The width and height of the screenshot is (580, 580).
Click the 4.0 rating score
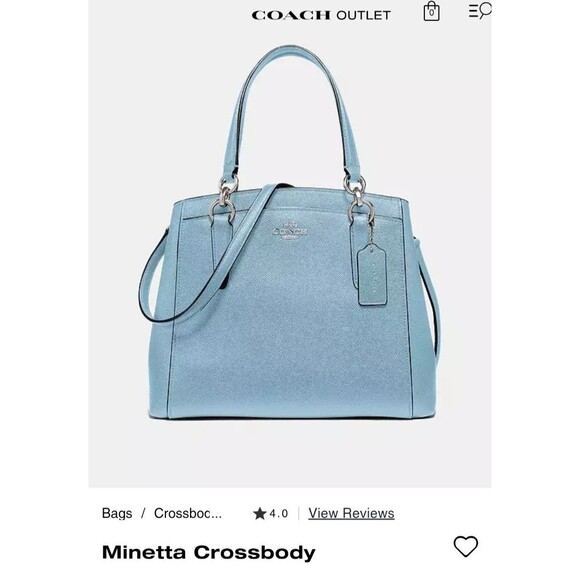tap(279, 513)
